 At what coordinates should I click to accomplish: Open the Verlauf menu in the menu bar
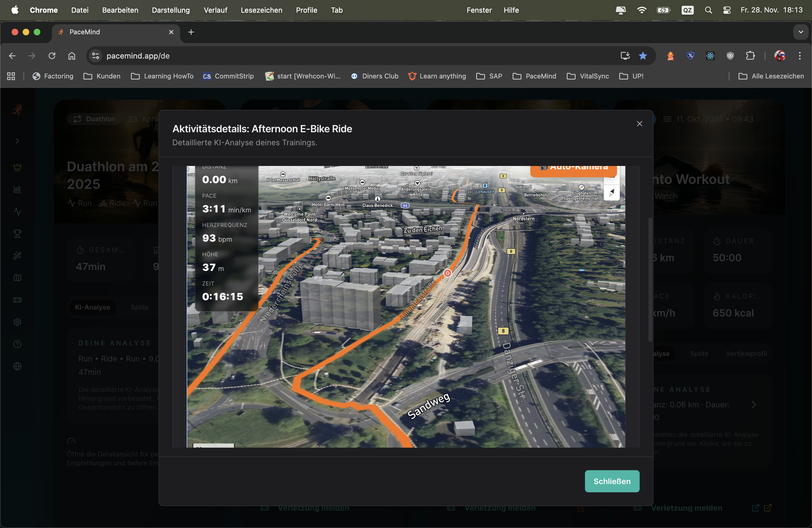click(x=215, y=10)
